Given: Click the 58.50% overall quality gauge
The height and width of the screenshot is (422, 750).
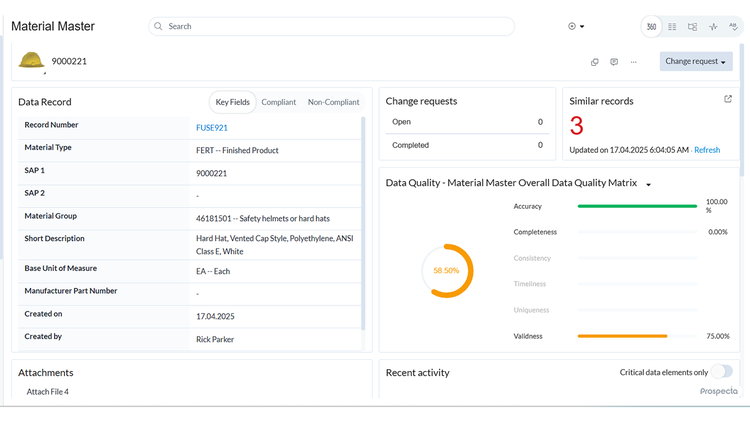Looking at the screenshot, I should (x=447, y=271).
